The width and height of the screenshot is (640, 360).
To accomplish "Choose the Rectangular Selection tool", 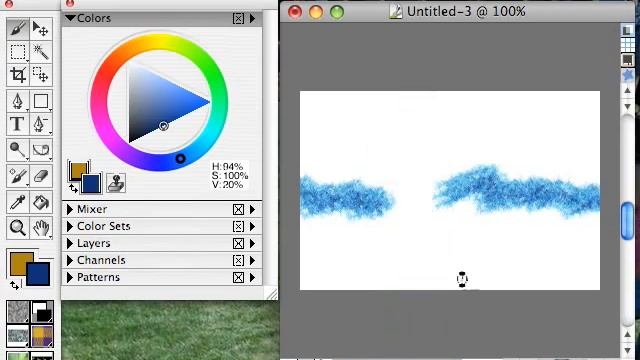I will pos(18,52).
